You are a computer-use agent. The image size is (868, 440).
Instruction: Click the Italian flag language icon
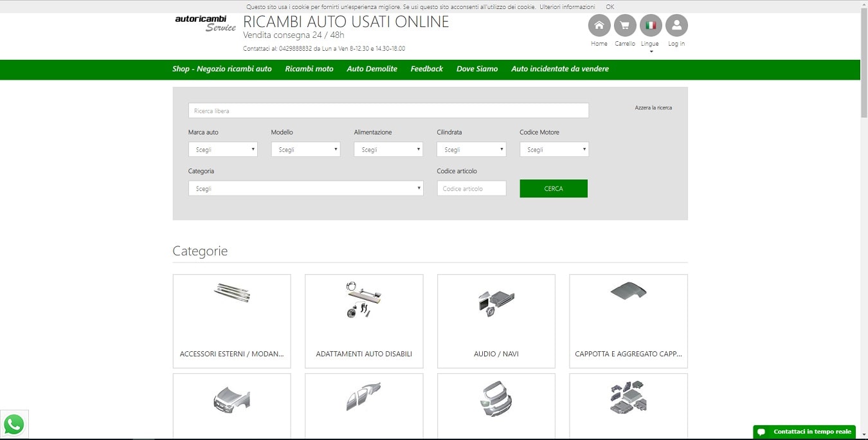(x=651, y=26)
